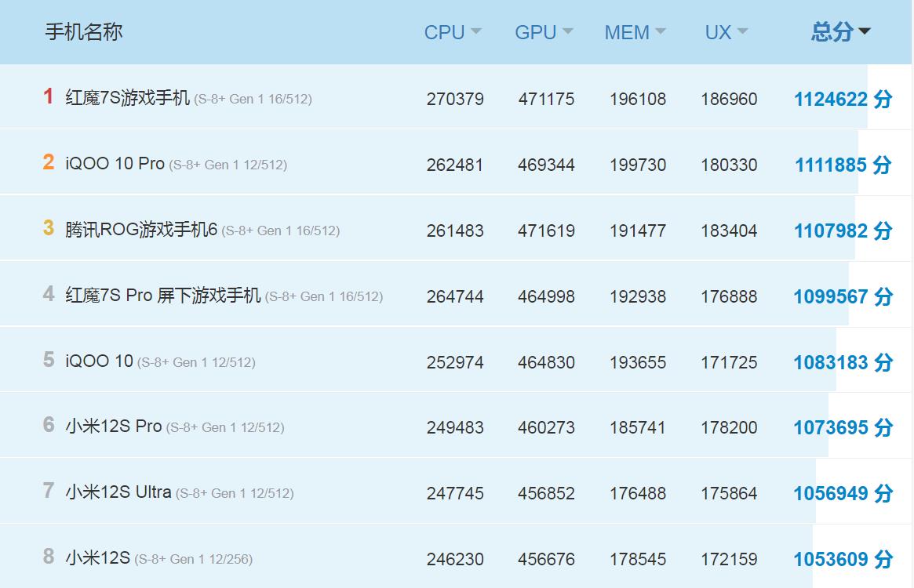Click GPU score 471175
Viewport: 914px width, 588px height.
pyautogui.click(x=546, y=99)
